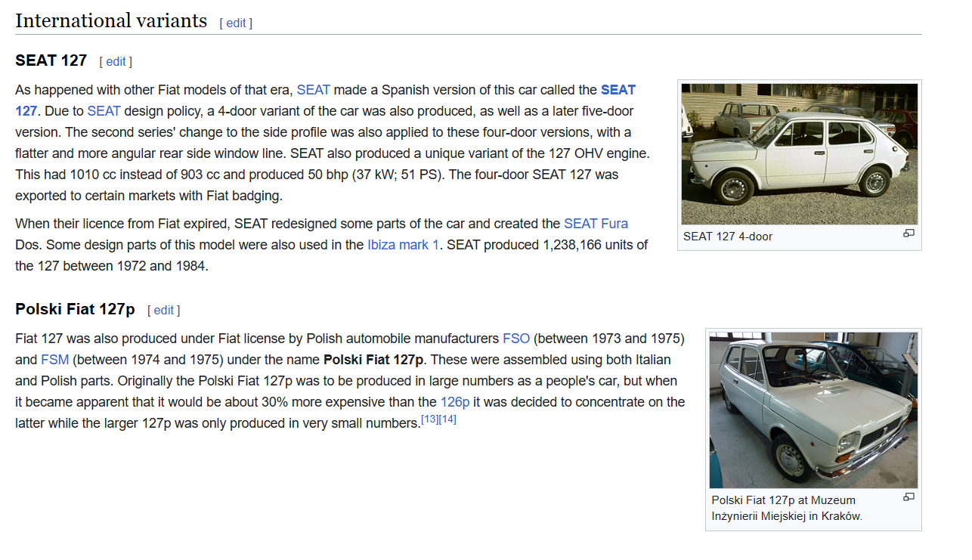The width and height of the screenshot is (972, 560).
Task: Edit the International variants section
Action: (x=236, y=23)
